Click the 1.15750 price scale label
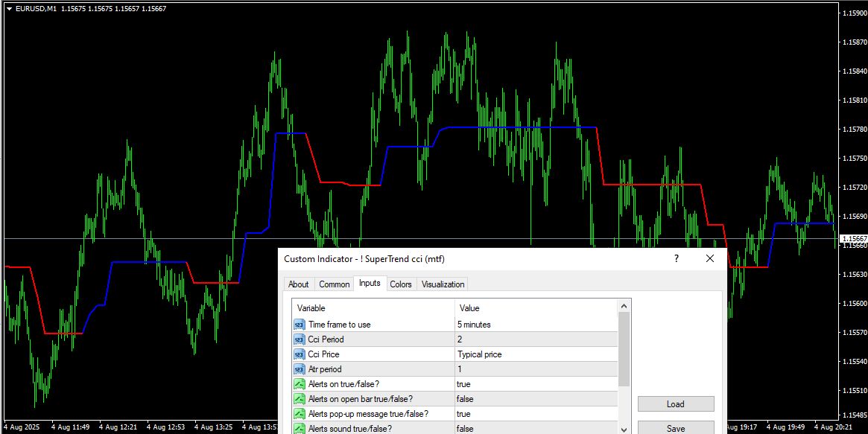 click(855, 159)
